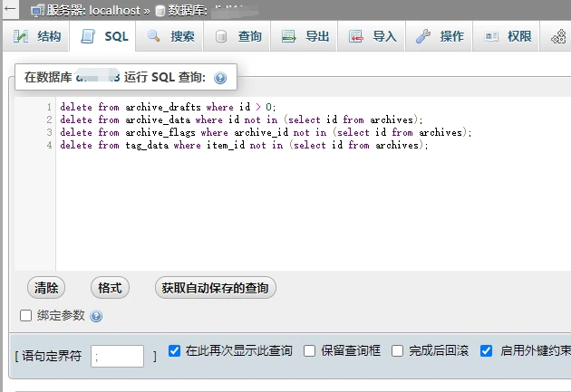The width and height of the screenshot is (571, 392).
Task: Click 获取自动保存的查询 button
Action: pyautogui.click(x=216, y=288)
